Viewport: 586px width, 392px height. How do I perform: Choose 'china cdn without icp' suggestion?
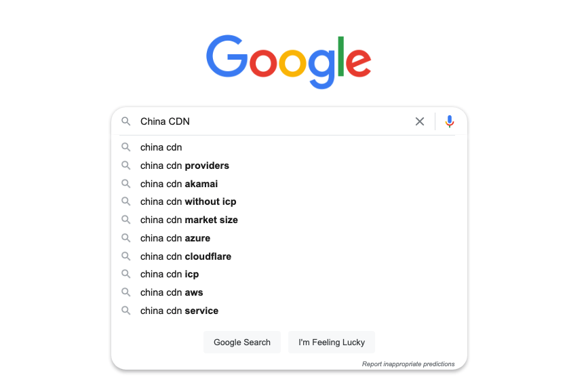(189, 201)
